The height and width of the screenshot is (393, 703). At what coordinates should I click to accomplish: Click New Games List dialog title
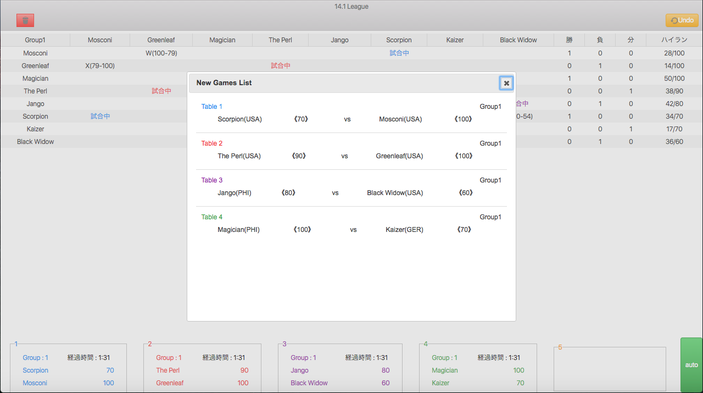(224, 83)
